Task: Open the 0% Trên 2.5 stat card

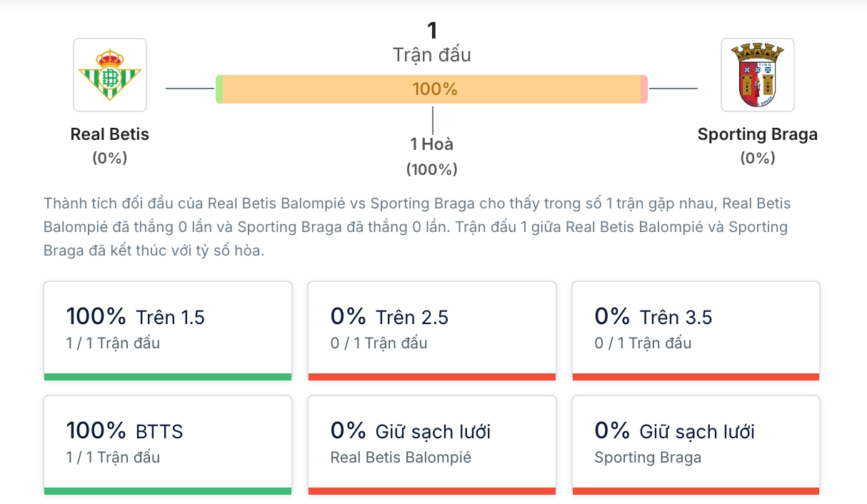Action: tap(431, 330)
